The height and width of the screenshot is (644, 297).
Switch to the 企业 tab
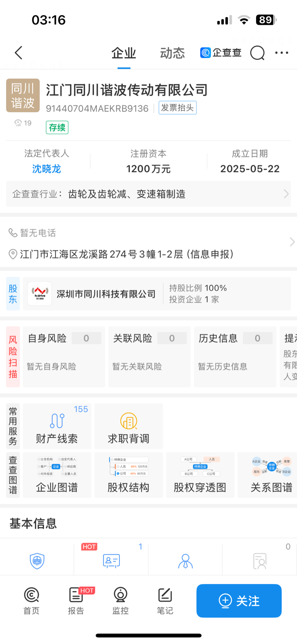(124, 53)
